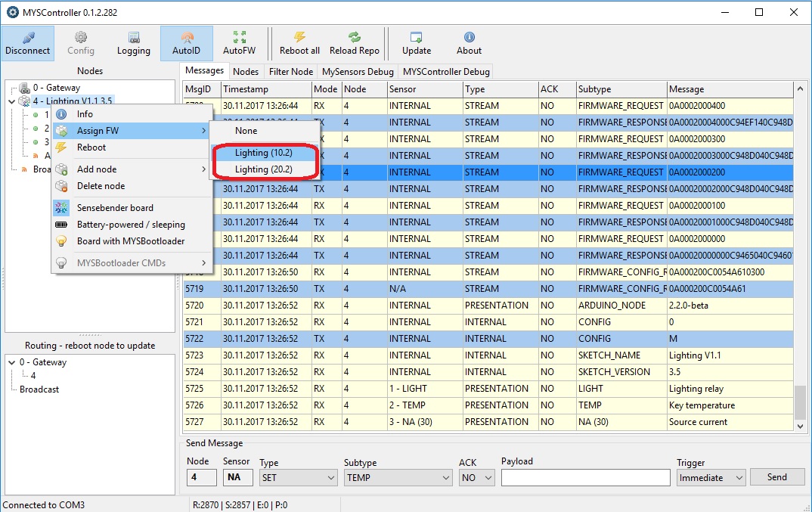Click the Send button
The width and height of the screenshot is (812, 512).
pyautogui.click(x=776, y=477)
